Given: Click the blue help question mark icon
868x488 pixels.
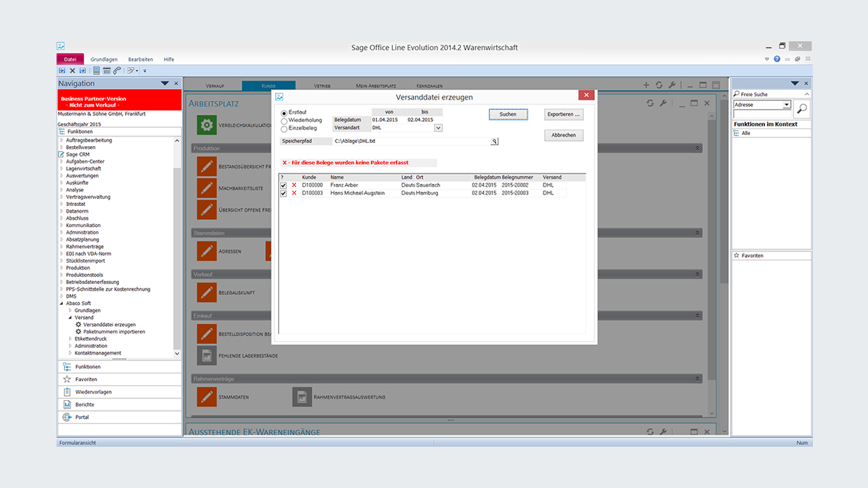Looking at the screenshot, I should tap(776, 59).
